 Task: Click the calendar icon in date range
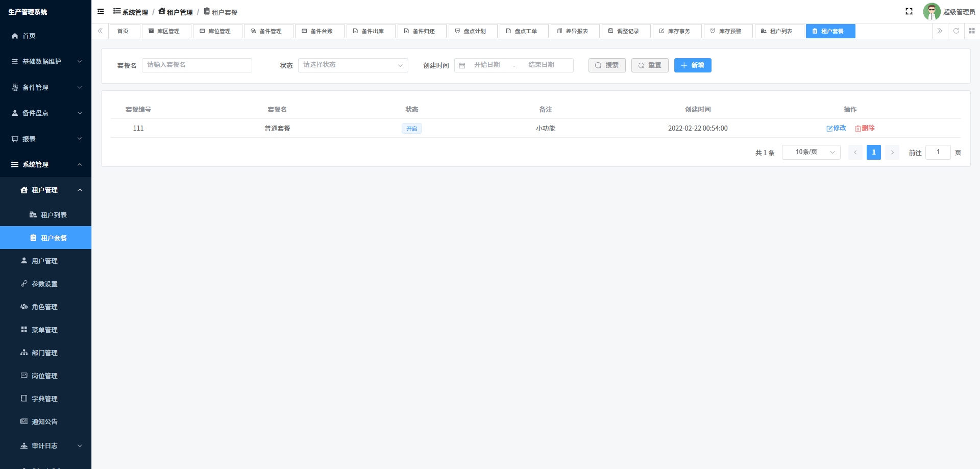[x=462, y=65]
